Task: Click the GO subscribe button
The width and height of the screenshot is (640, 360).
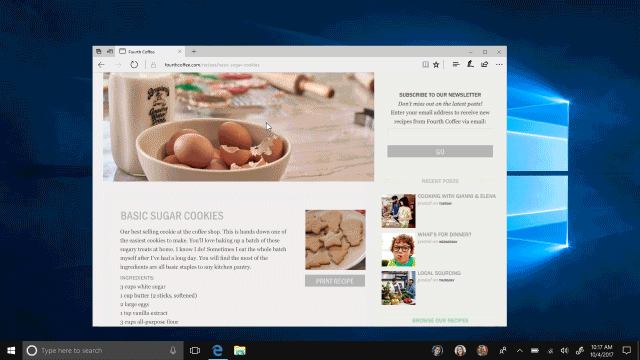Action: click(440, 151)
